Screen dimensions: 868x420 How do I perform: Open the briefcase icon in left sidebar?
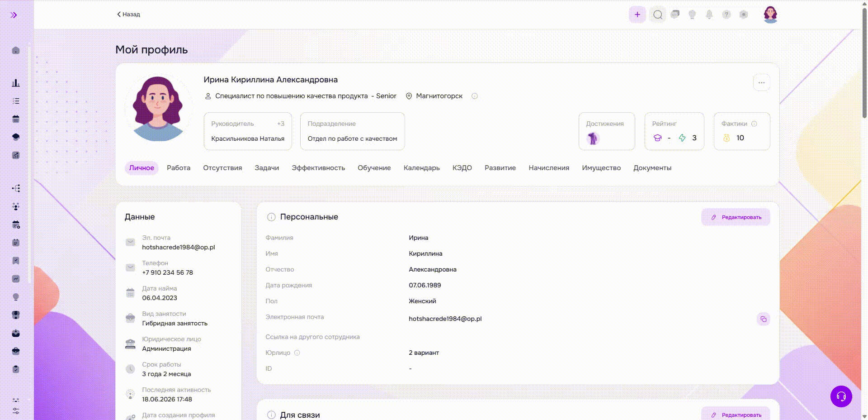click(16, 351)
